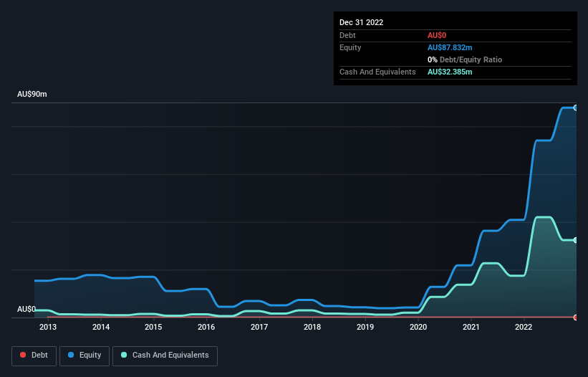Click the blue Equity end-point marker
Viewport: 588px width, 377px height.
click(576, 108)
